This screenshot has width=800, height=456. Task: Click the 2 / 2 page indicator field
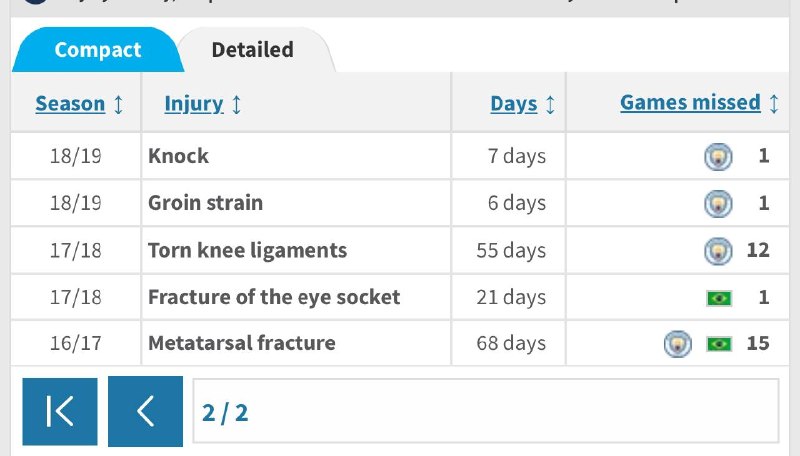486,411
